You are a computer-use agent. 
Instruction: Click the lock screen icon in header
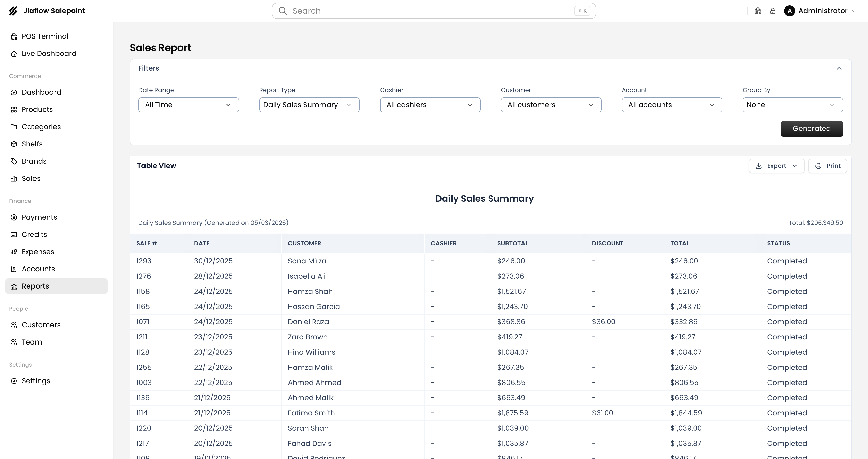[x=773, y=11]
